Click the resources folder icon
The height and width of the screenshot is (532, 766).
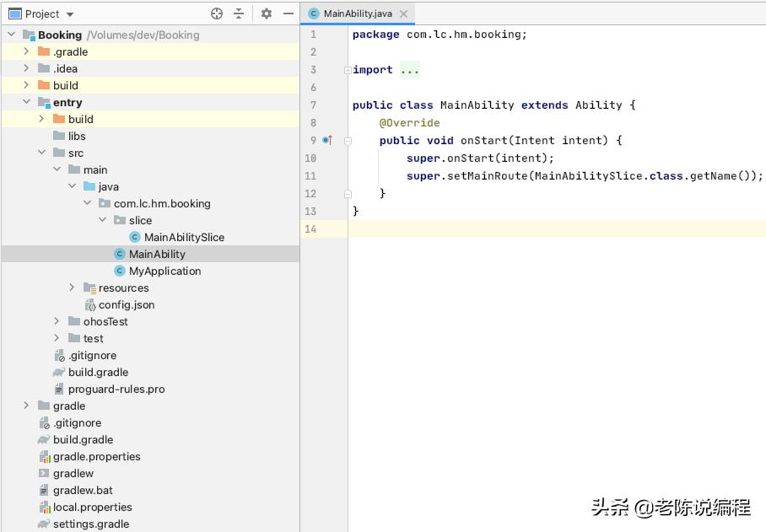tap(89, 288)
